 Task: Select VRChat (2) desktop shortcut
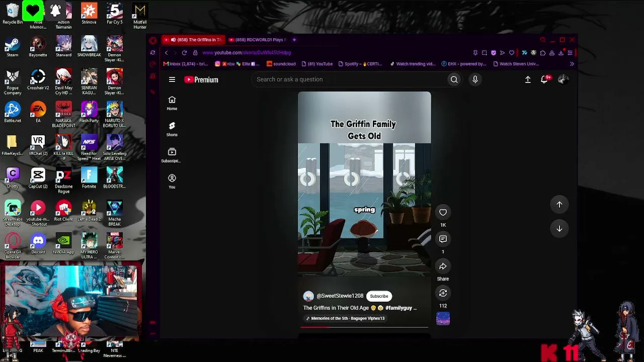pos(38,145)
